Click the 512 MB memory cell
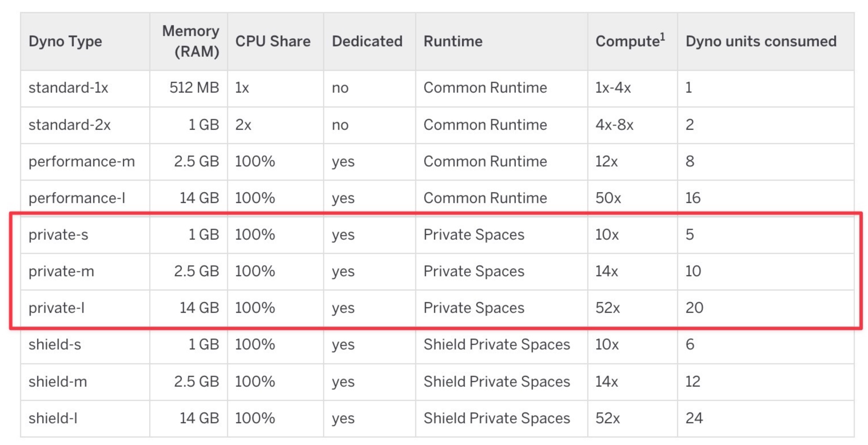 [x=194, y=88]
